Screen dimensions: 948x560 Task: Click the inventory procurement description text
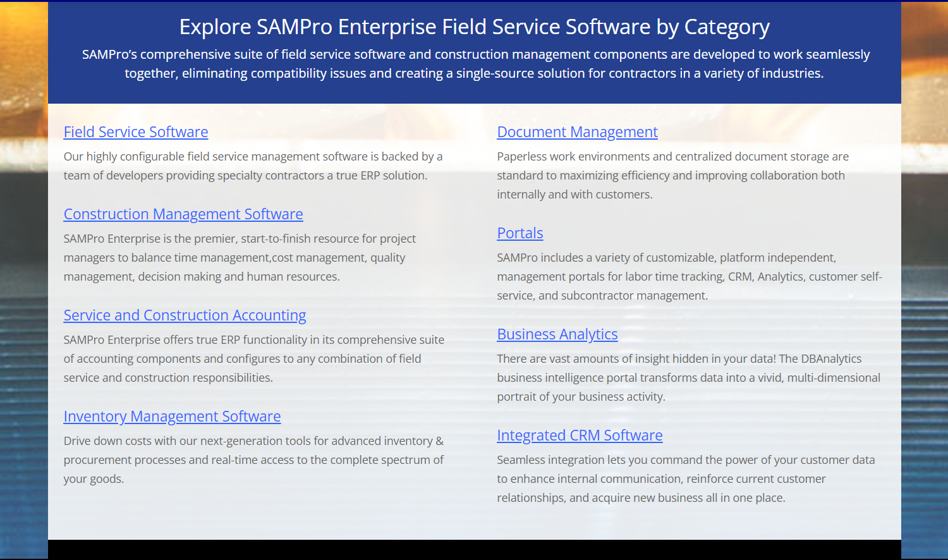[253, 460]
